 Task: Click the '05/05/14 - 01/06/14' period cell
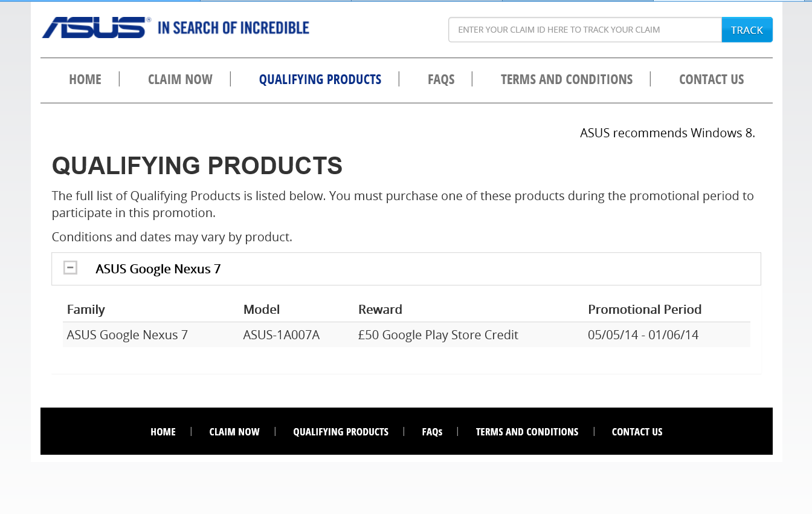643,335
